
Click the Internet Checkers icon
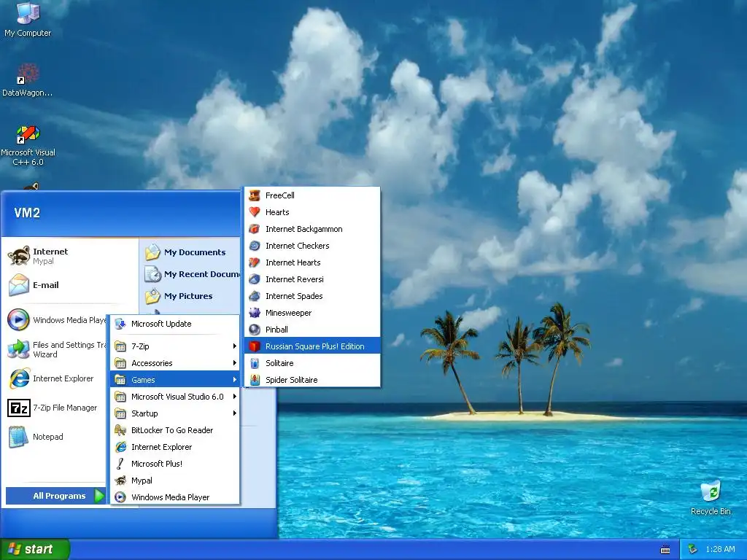point(255,246)
